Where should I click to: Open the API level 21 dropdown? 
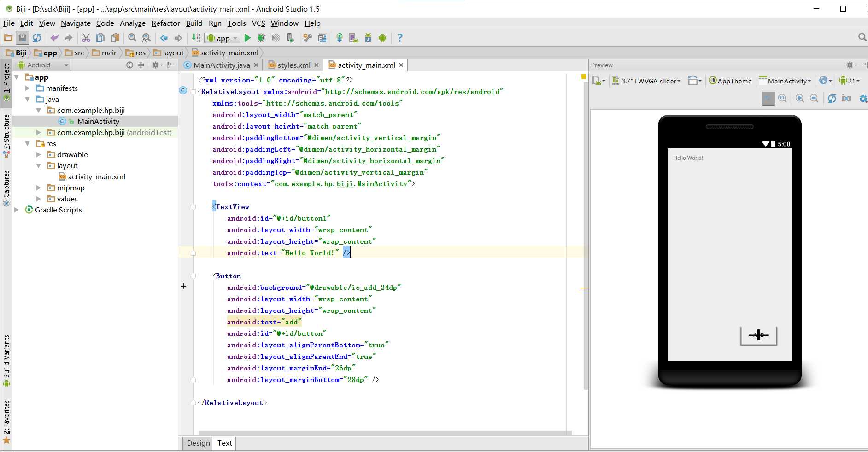[x=850, y=81]
